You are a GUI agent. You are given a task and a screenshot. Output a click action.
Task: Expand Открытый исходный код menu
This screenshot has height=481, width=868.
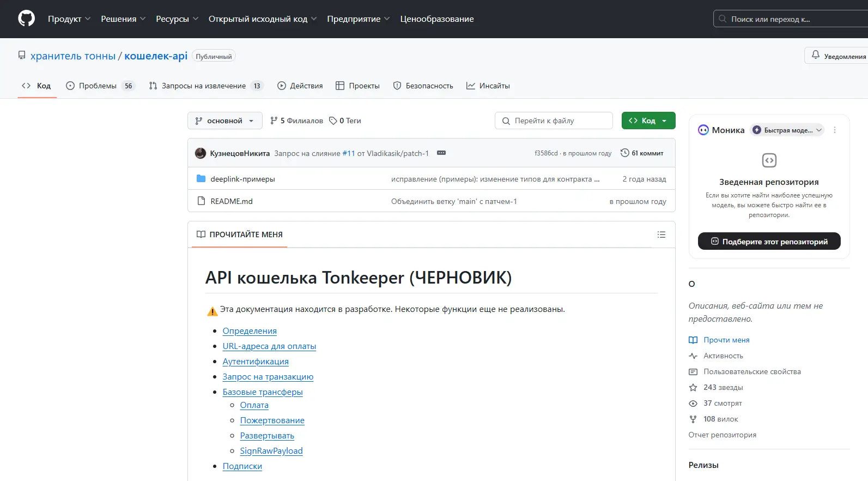[x=263, y=19]
